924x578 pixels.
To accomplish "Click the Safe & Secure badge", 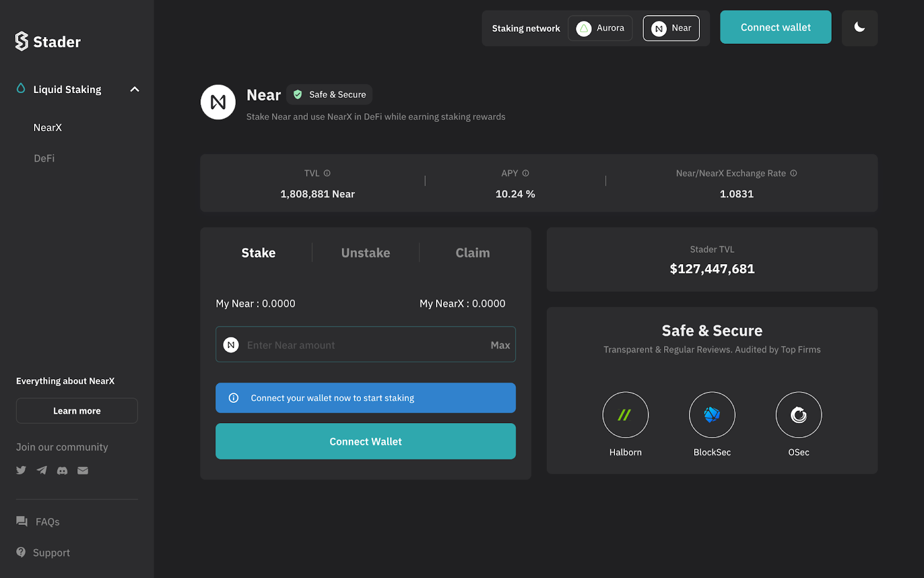I will (x=329, y=95).
